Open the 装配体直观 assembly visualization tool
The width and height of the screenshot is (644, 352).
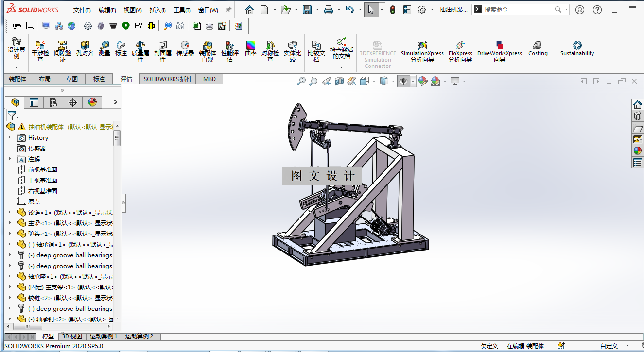(208, 51)
